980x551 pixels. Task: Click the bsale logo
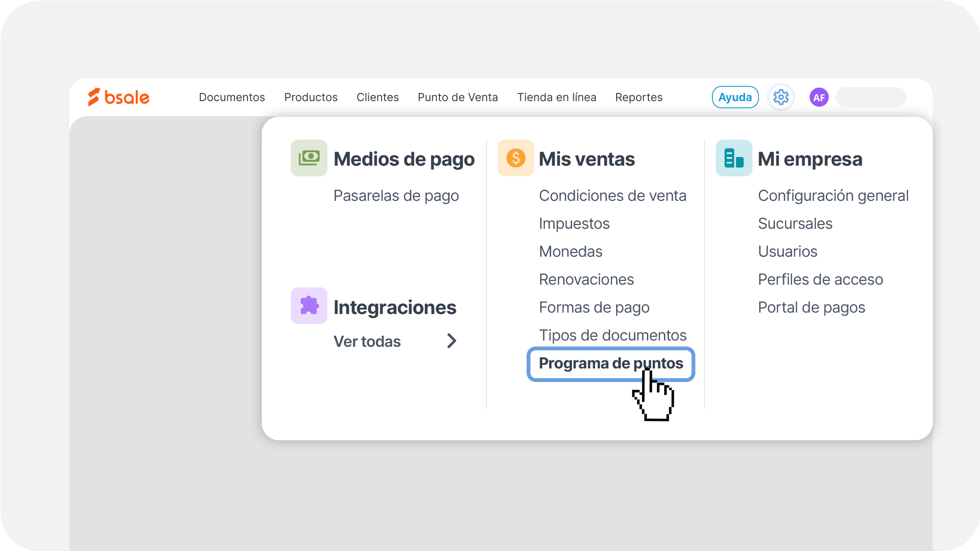[118, 97]
